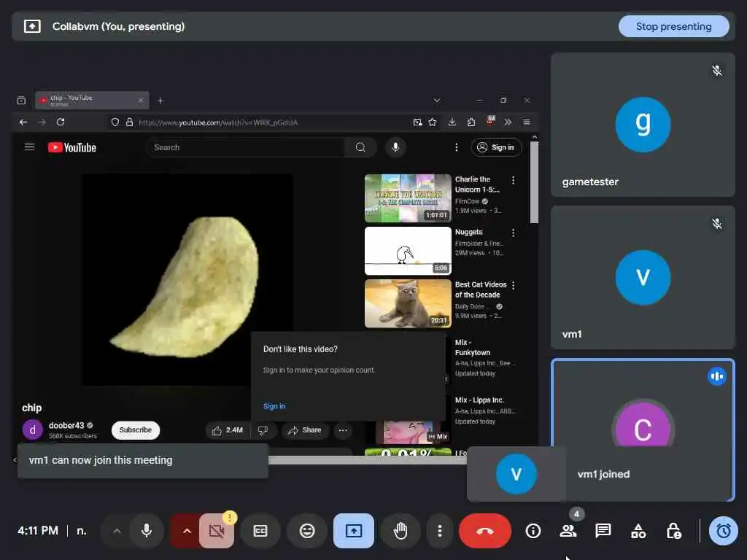This screenshot has height=560, width=747.
Task: Open the emoji reactions button
Action: 307,531
